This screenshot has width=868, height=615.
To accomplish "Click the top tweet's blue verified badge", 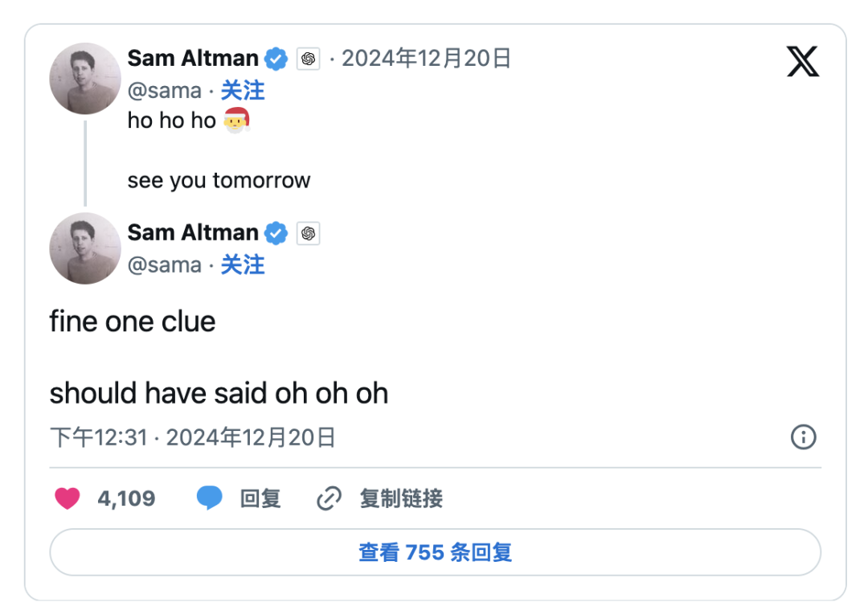I will (277, 59).
